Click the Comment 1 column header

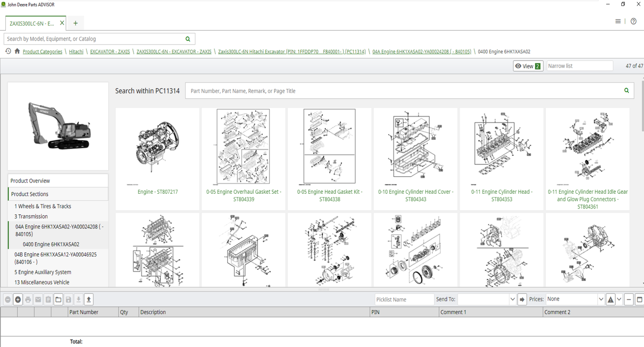[x=491, y=312]
